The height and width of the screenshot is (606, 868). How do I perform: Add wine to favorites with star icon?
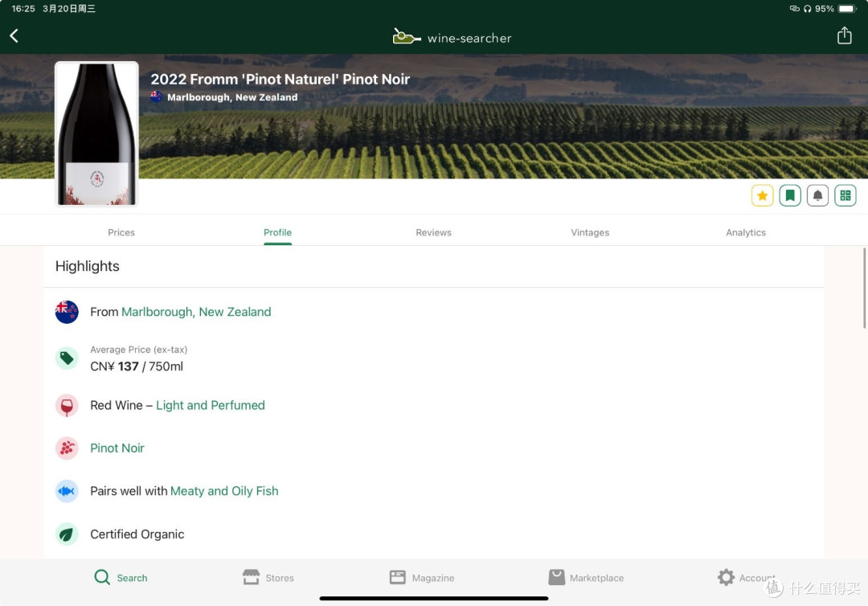point(762,195)
